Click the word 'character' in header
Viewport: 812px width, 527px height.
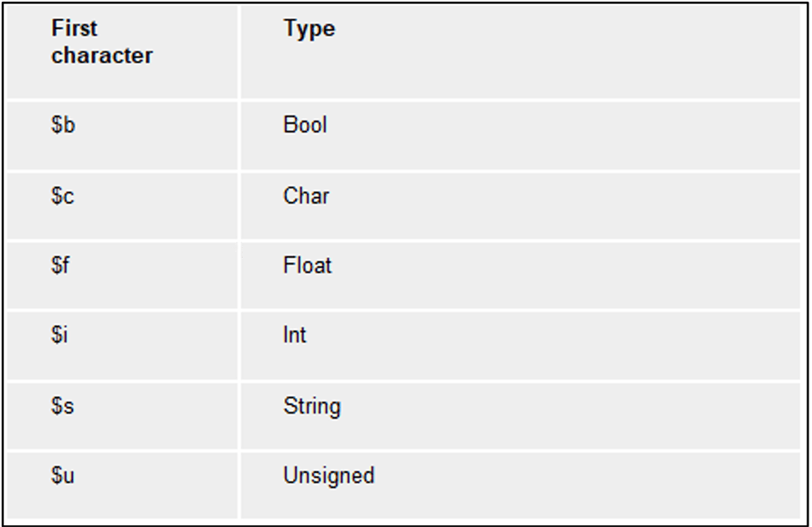(102, 55)
